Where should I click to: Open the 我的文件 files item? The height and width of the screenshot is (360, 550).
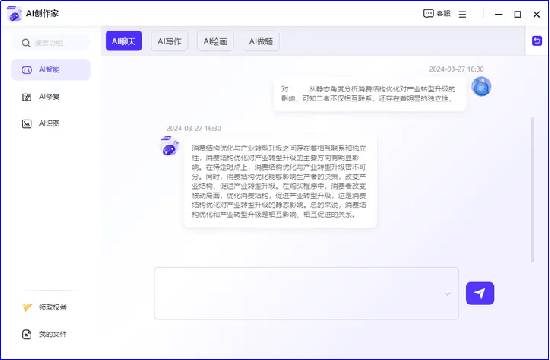[x=45, y=334]
